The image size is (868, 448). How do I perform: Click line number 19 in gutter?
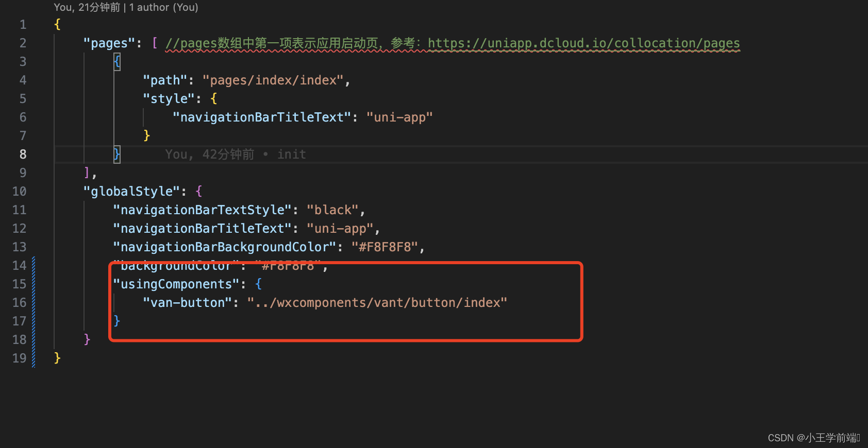[x=19, y=358]
